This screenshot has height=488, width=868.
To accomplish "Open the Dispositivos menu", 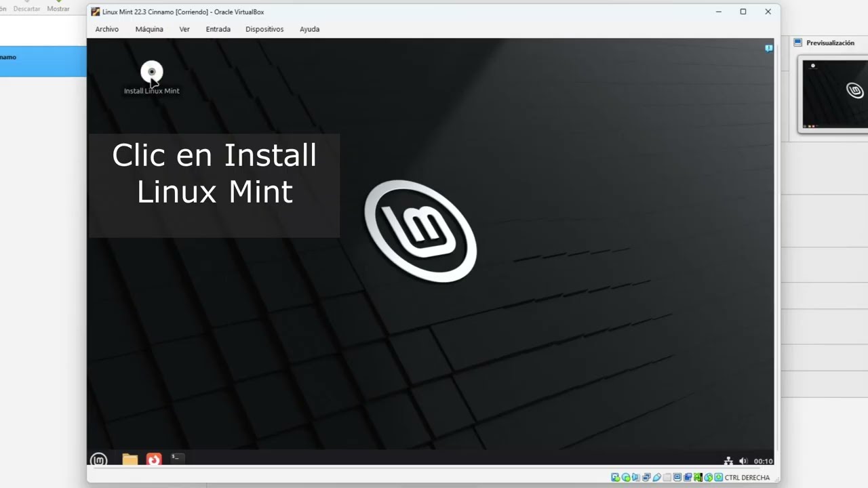I will click(x=264, y=29).
